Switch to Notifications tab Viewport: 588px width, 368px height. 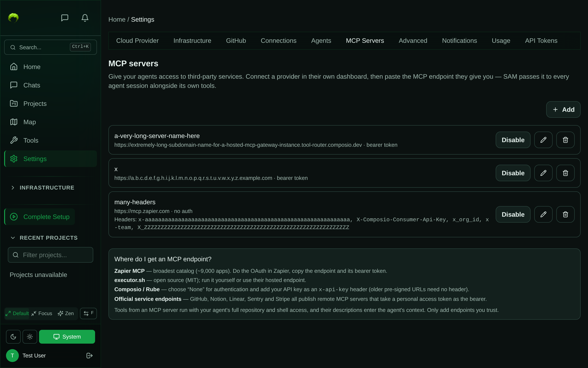click(459, 41)
